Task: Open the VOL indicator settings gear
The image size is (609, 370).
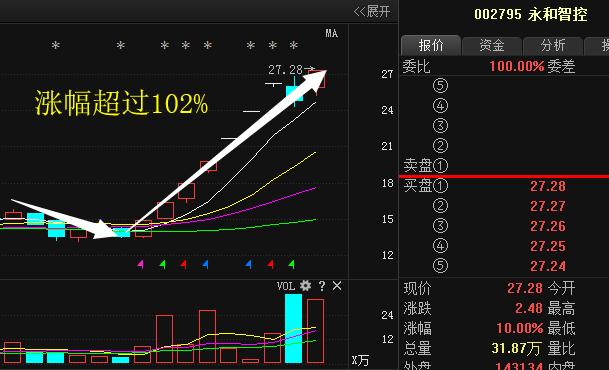Action: pos(306,286)
